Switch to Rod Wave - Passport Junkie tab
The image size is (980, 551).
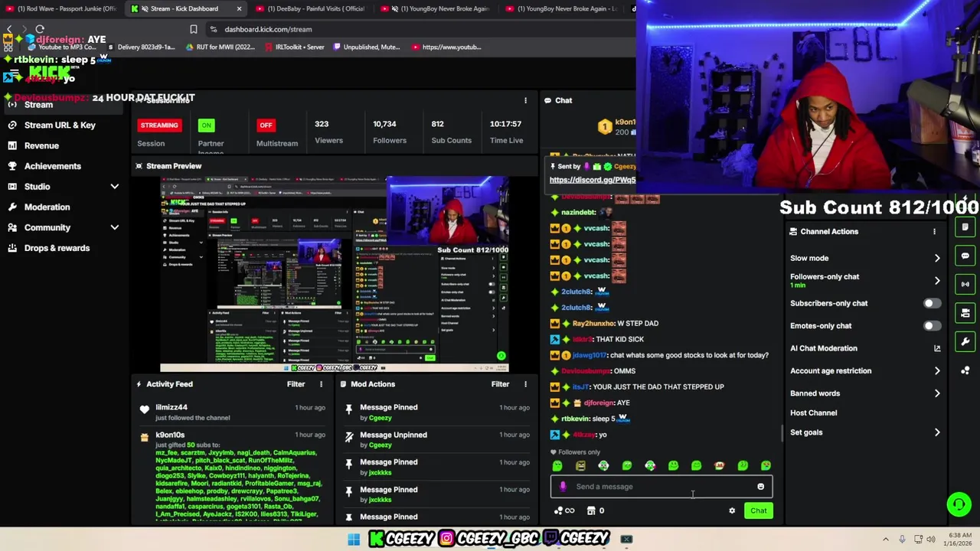point(62,8)
